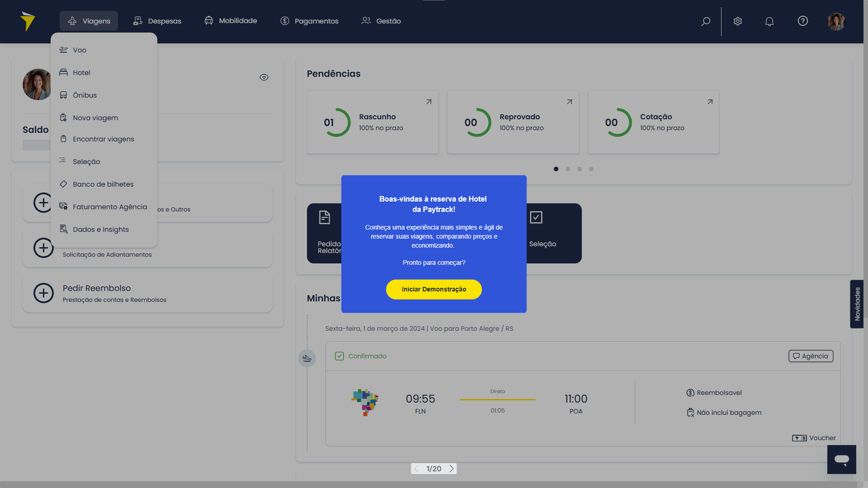Click Pedido Relatório document icon tile
The height and width of the screenshot is (488, 868).
pyautogui.click(x=325, y=217)
